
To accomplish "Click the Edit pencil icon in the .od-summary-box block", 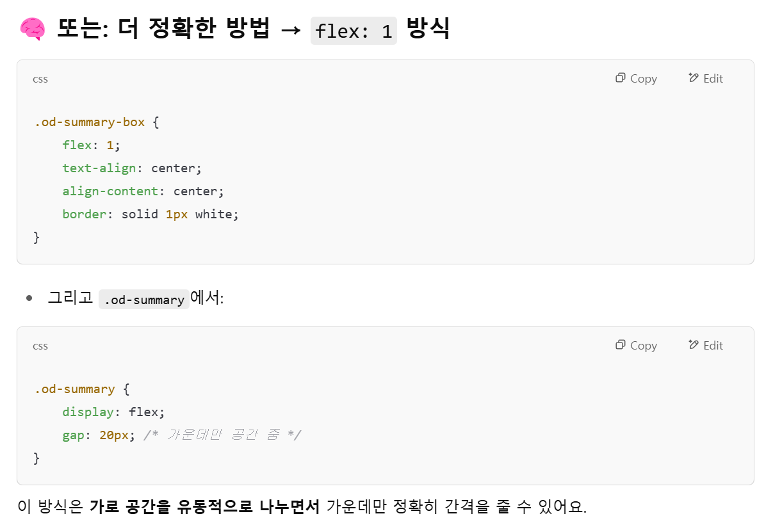I will click(694, 78).
